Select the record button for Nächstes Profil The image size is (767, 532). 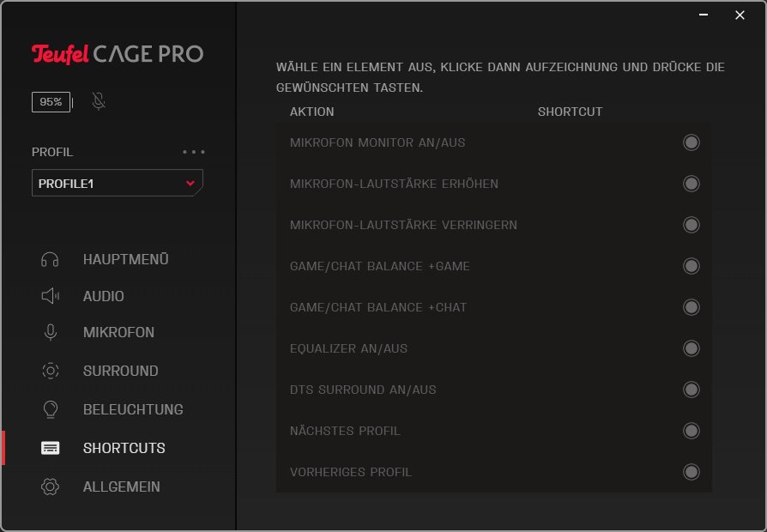[692, 431]
